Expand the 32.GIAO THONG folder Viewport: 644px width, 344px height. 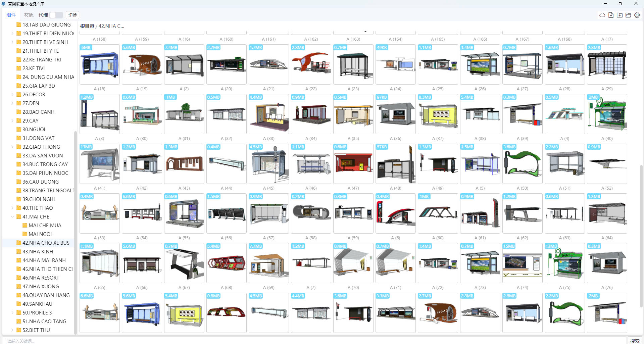pyautogui.click(x=12, y=147)
